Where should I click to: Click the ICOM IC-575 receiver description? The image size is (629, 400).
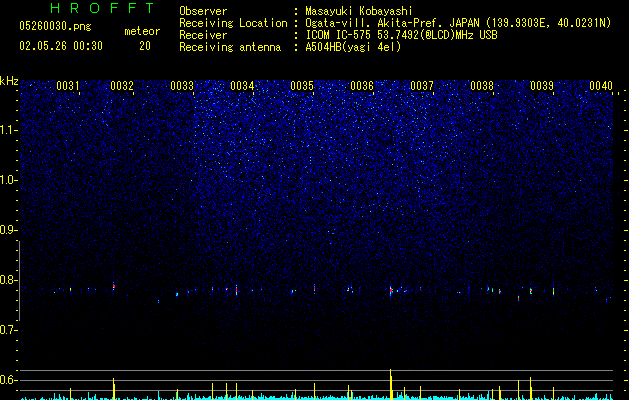(x=402, y=35)
